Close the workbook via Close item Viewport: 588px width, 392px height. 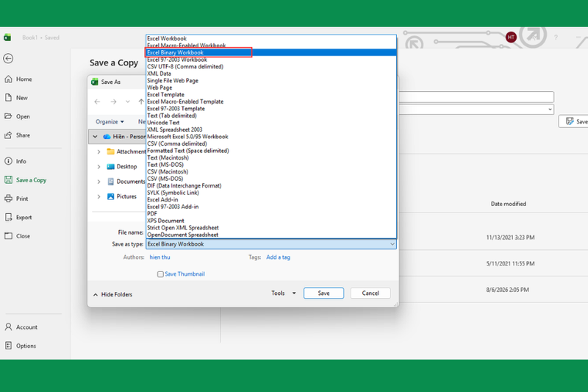pyautogui.click(x=17, y=236)
